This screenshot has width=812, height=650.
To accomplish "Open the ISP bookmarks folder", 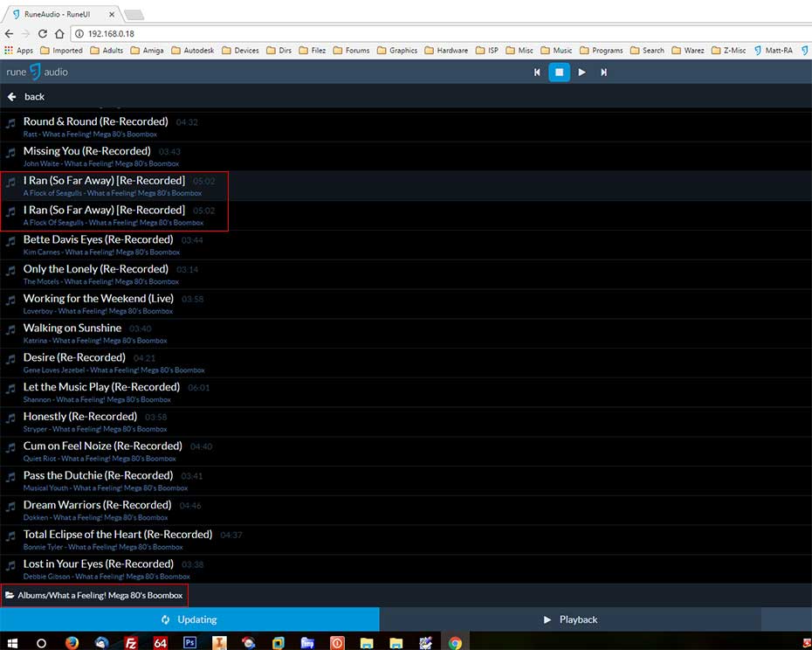I will [487, 51].
